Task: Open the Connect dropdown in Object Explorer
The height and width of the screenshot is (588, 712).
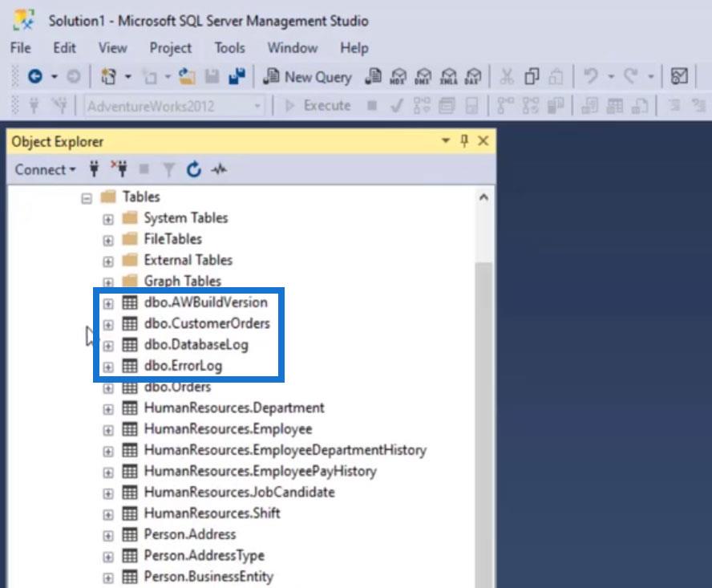Action: tap(45, 169)
